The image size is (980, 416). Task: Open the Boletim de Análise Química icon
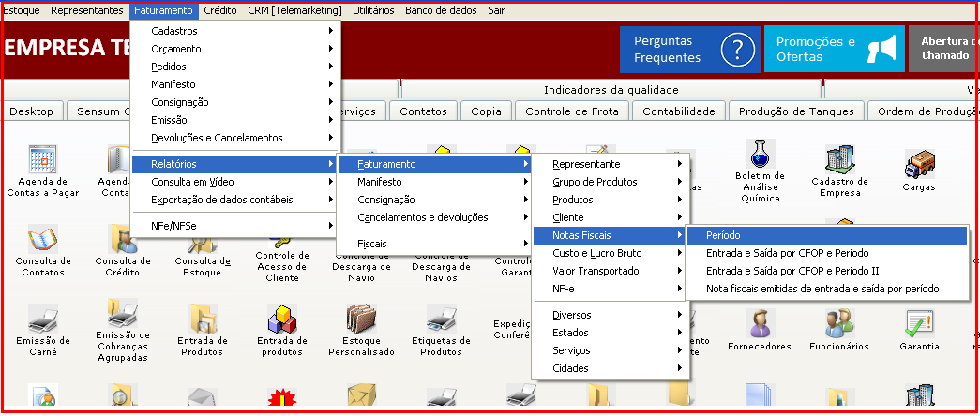[760, 154]
